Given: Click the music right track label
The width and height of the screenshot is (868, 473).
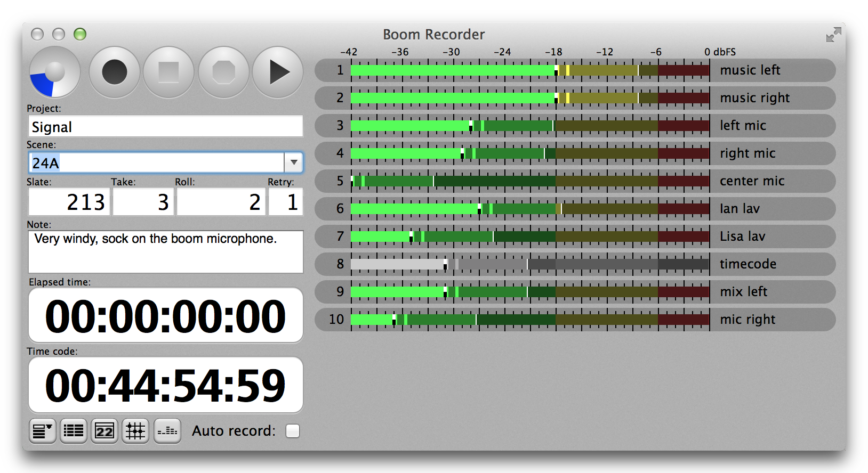Looking at the screenshot, I should pos(755,98).
